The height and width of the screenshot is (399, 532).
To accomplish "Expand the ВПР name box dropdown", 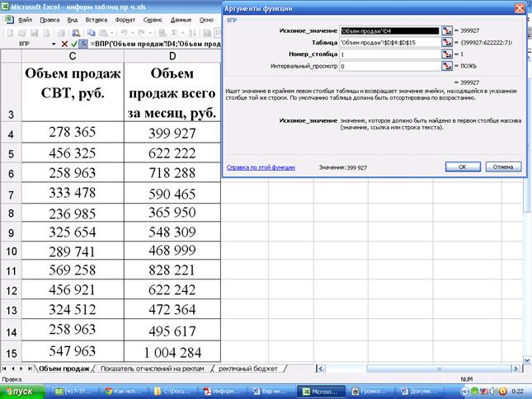I will click(x=54, y=43).
